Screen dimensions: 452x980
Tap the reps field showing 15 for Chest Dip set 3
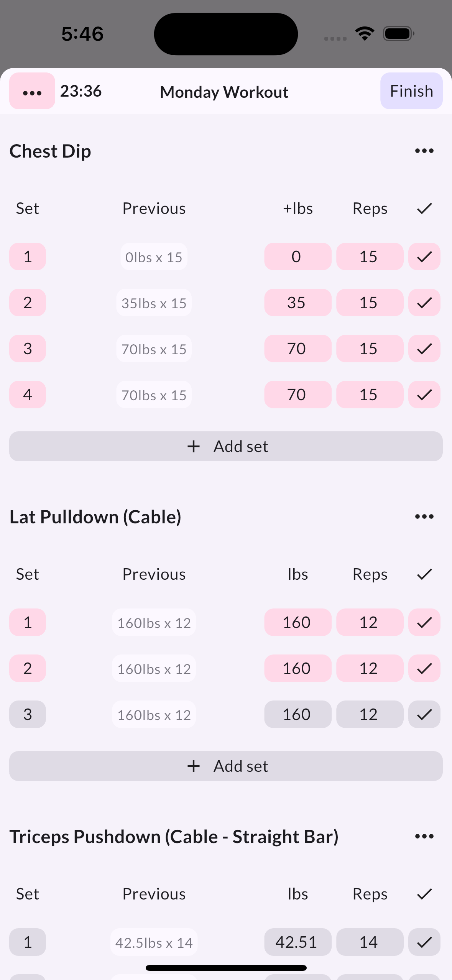[369, 348]
